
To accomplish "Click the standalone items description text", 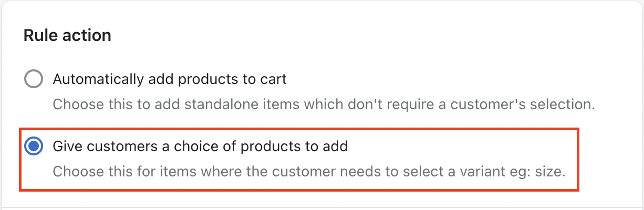I will (x=324, y=104).
